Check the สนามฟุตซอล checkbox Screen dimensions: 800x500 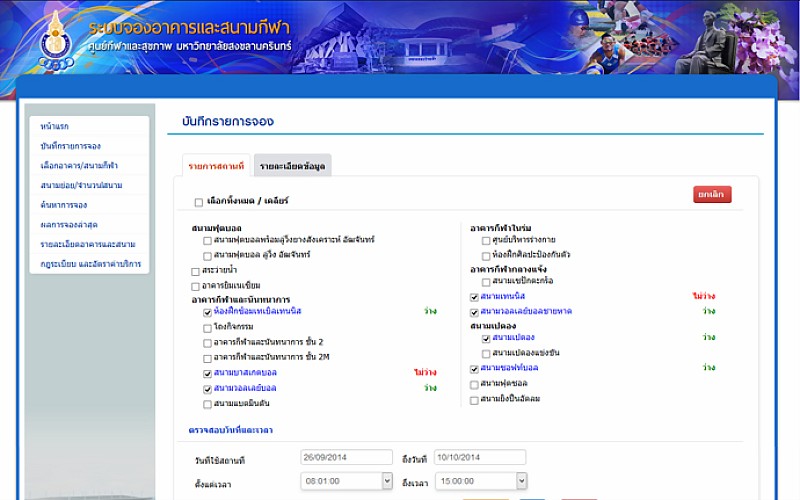pos(474,384)
